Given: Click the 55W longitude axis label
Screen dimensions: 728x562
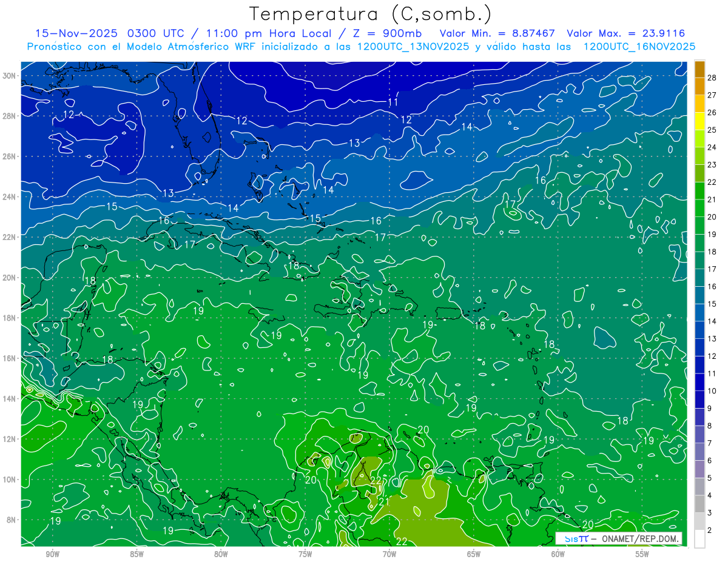Looking at the screenshot, I should coord(642,554).
